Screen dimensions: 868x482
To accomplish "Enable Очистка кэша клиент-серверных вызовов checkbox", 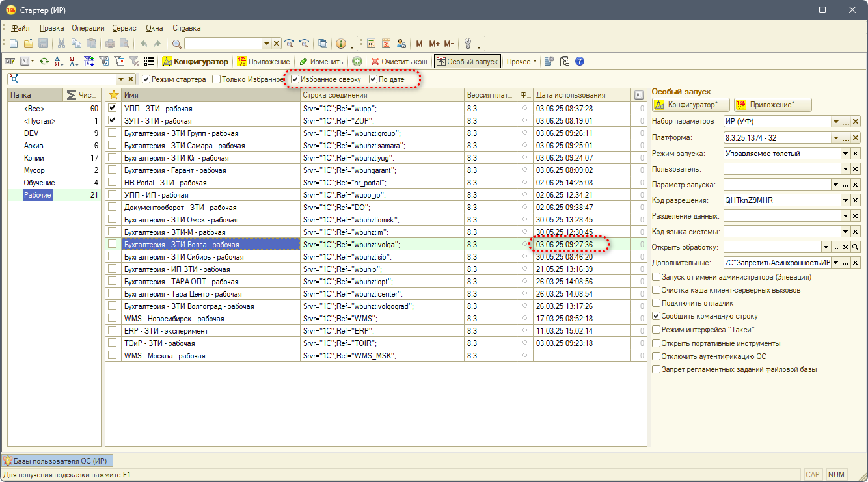I will pyautogui.click(x=657, y=290).
